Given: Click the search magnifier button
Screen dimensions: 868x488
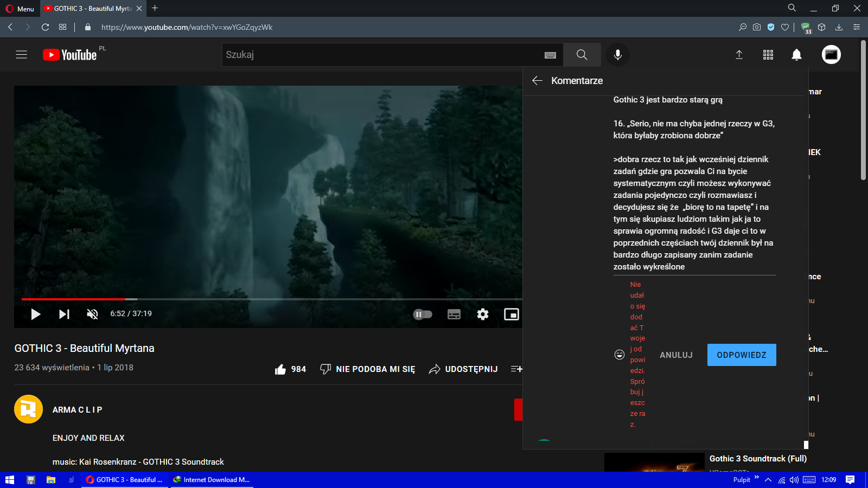Looking at the screenshot, I should (x=582, y=55).
